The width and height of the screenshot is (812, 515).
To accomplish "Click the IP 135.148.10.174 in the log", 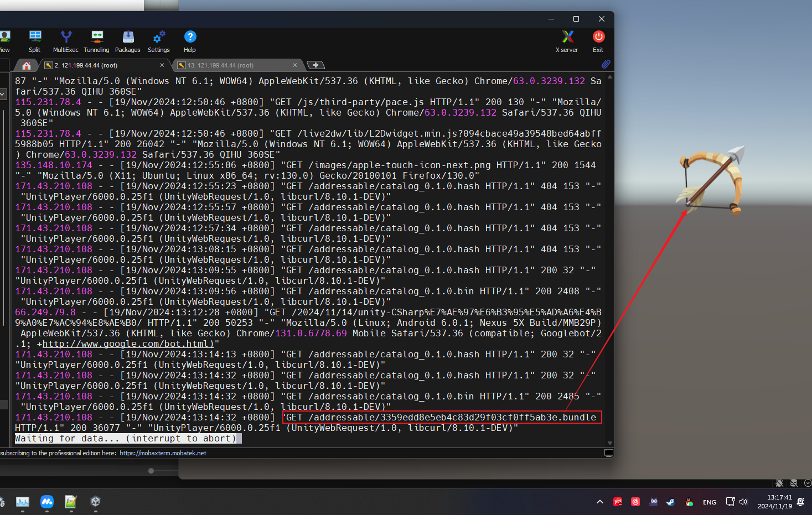I will (x=54, y=165).
